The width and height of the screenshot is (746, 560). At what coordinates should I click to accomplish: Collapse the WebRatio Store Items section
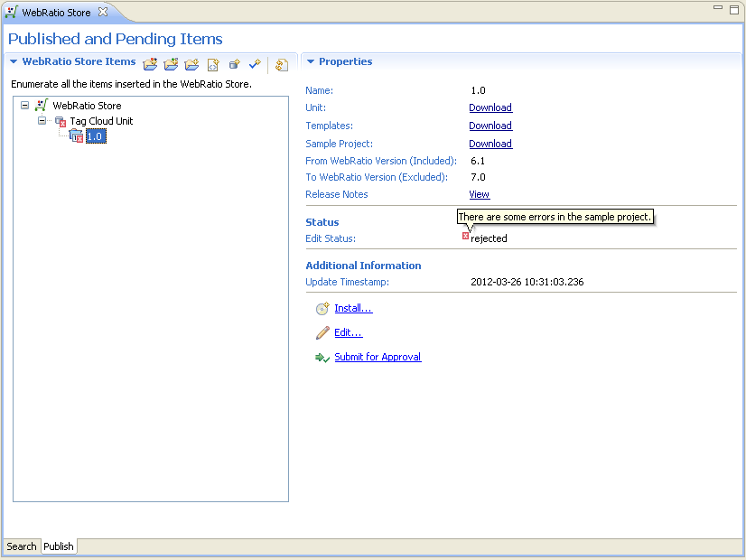14,61
